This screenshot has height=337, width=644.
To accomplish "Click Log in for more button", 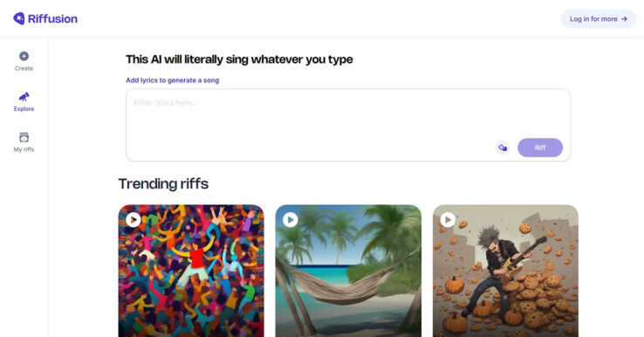I will pyautogui.click(x=599, y=19).
